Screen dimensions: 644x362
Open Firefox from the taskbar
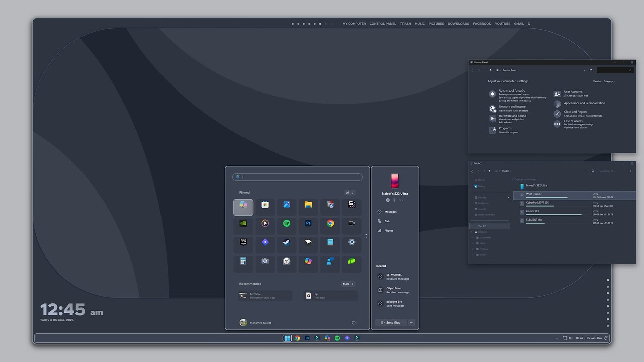297,338
